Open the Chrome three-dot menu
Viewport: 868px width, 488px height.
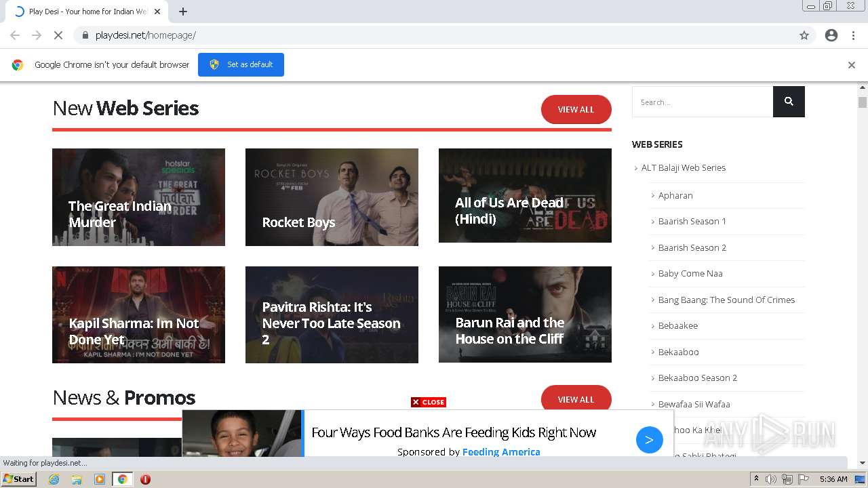(x=853, y=35)
